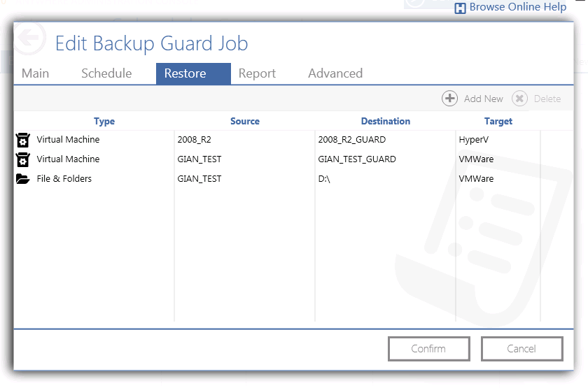Click the VMWare target in the GIAN_TEST_GUARD row
This screenshot has height=388, width=588.
coord(476,159)
